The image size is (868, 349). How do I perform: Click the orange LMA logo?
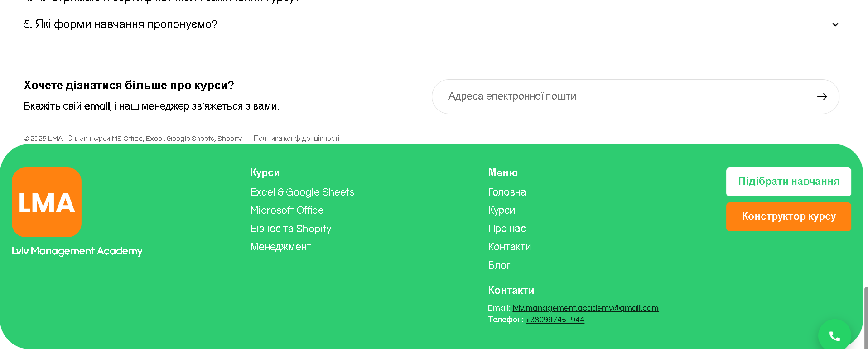[x=47, y=202]
